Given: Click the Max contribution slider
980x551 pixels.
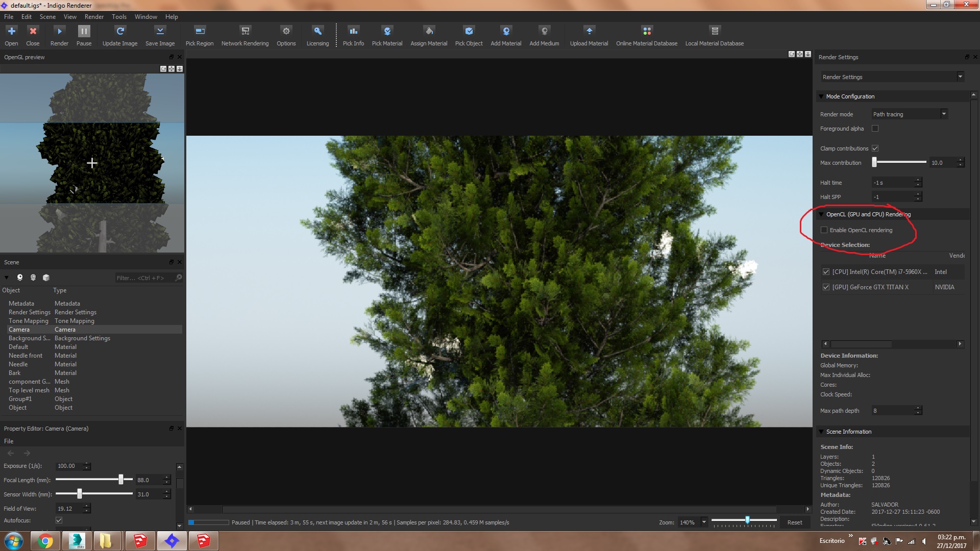Looking at the screenshot, I should tap(900, 162).
